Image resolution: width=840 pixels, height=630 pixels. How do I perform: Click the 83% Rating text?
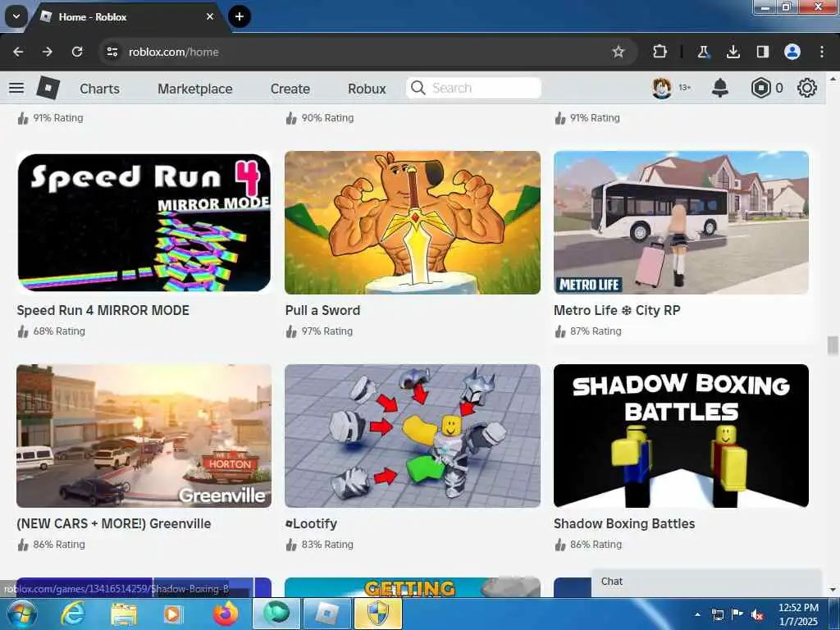click(x=327, y=545)
